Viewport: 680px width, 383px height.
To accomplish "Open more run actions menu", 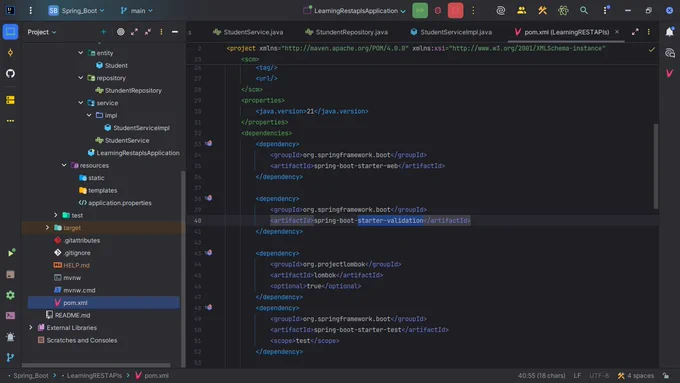I will 474,10.
